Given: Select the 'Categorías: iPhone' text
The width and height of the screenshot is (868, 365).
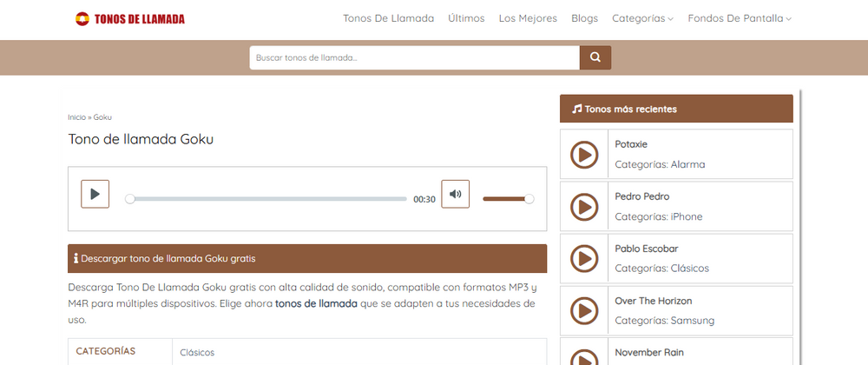Looking at the screenshot, I should pyautogui.click(x=659, y=216).
